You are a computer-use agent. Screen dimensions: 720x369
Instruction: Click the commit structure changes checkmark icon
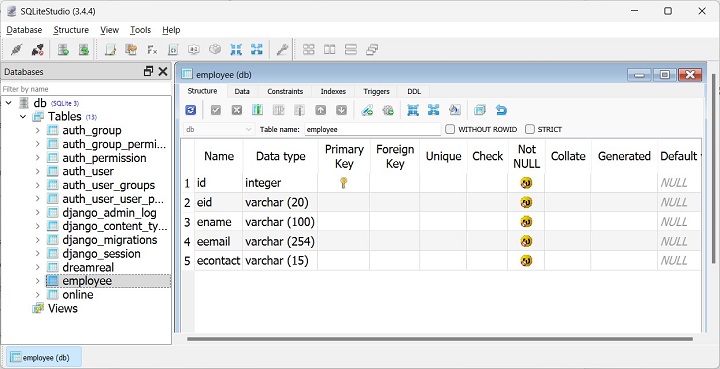point(216,110)
